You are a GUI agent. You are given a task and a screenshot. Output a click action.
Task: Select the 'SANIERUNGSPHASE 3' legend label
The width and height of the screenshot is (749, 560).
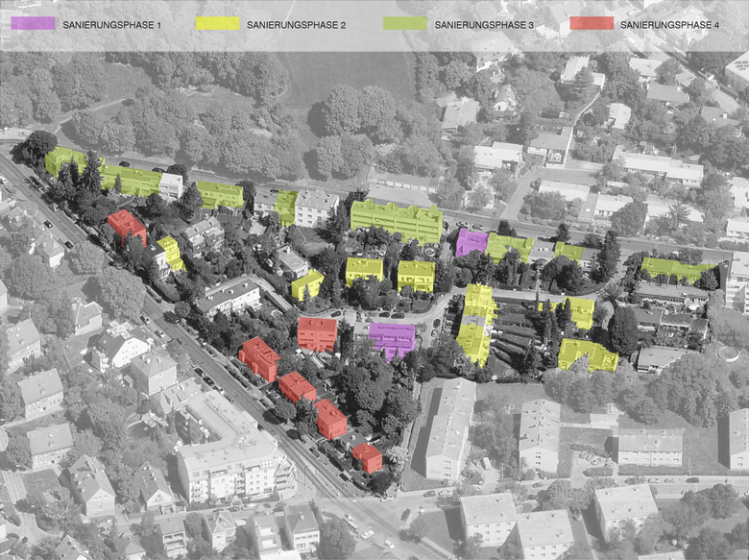(484, 23)
